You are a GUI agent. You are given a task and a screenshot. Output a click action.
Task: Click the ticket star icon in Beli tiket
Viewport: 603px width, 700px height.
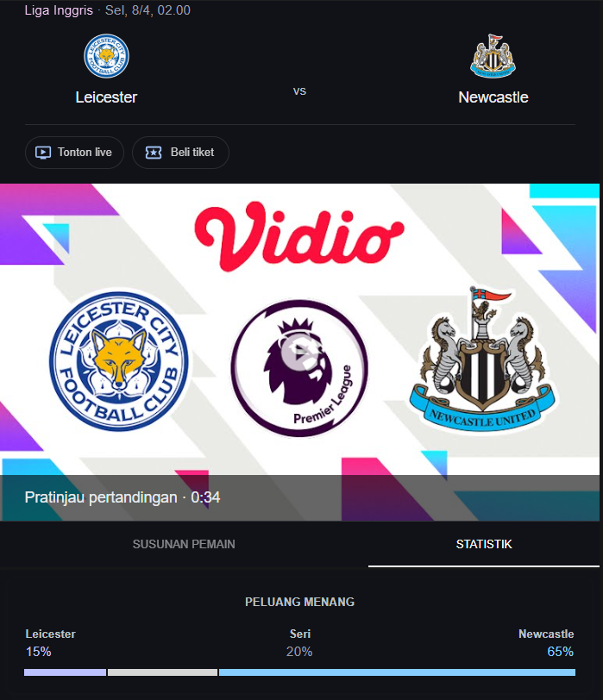click(x=154, y=153)
